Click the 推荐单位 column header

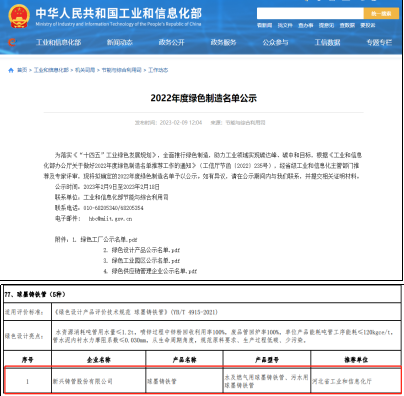point(356,360)
